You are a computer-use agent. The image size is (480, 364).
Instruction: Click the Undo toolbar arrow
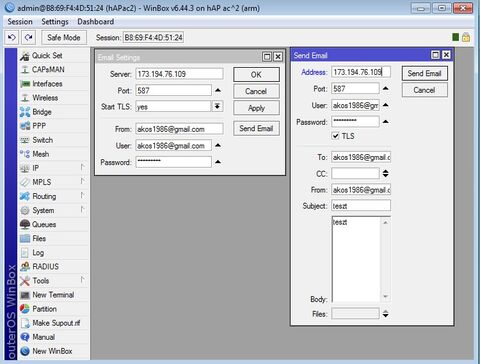coord(12,37)
